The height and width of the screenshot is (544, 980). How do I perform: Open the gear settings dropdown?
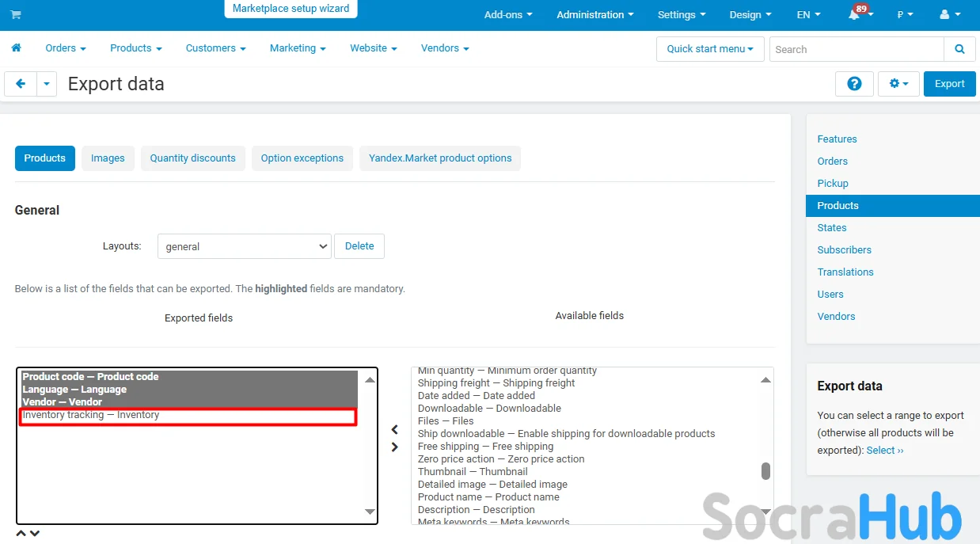[898, 84]
